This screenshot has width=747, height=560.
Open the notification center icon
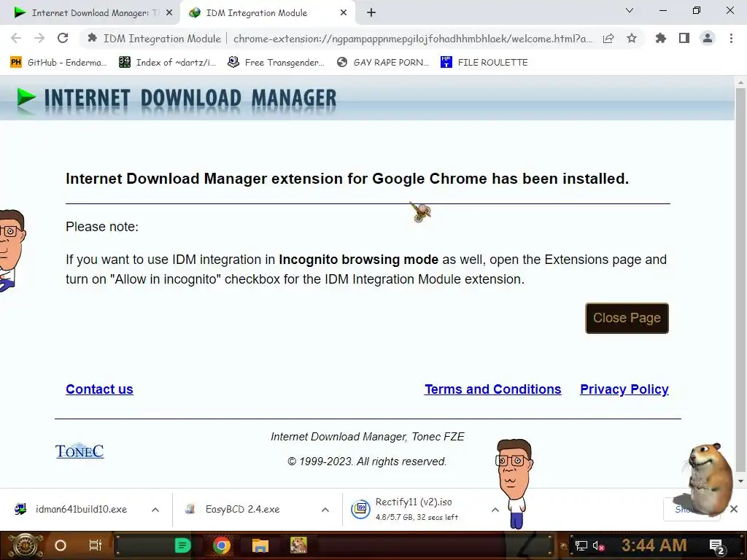(717, 546)
